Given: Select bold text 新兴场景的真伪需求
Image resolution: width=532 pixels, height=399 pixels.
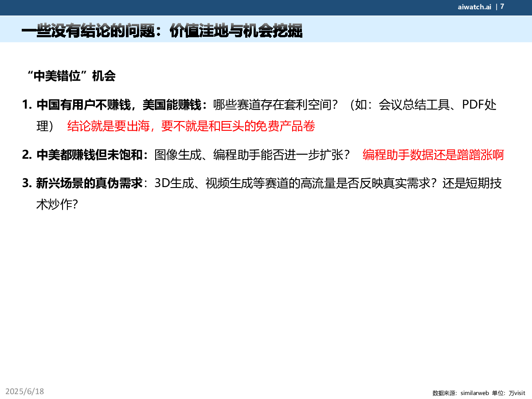Looking at the screenshot, I should (x=89, y=183).
